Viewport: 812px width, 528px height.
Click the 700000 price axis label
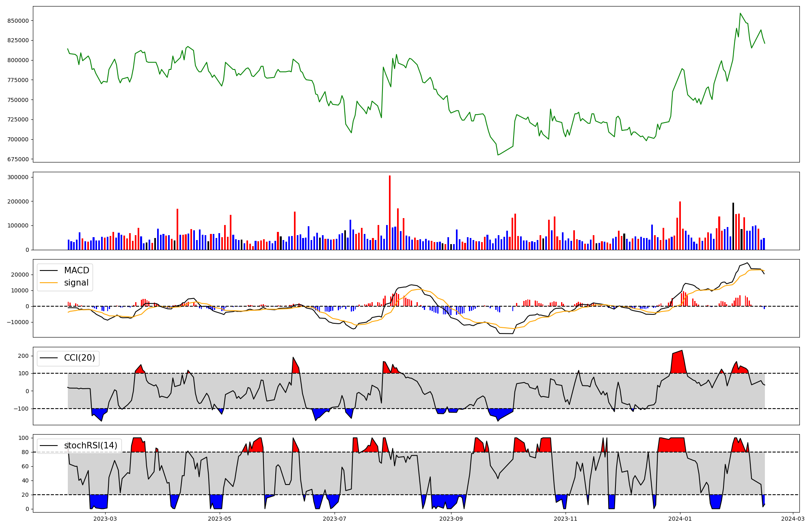pos(18,139)
